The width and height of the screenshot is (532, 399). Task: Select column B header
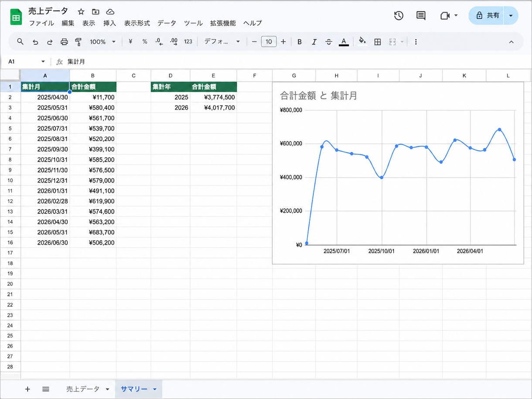(93, 75)
